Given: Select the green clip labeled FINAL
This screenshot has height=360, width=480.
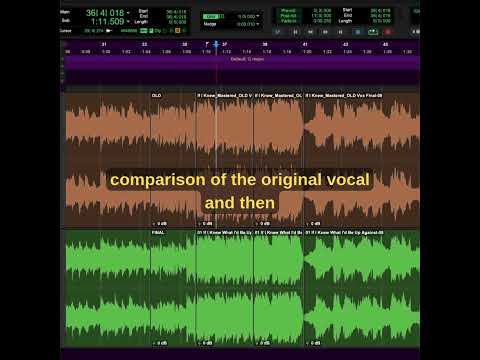Looking at the screenshot, I should (x=173, y=288).
